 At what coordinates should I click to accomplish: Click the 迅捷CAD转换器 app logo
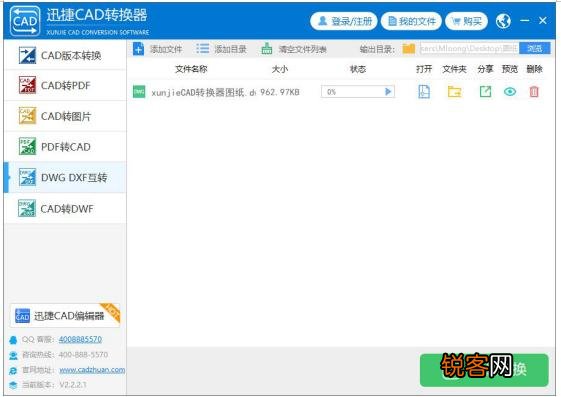pyautogui.click(x=25, y=21)
